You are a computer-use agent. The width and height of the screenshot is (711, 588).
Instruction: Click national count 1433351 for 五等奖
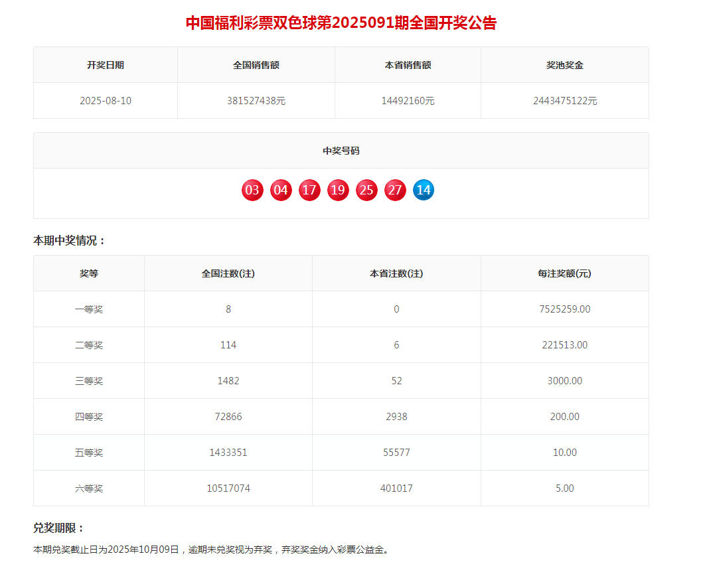coord(228,453)
